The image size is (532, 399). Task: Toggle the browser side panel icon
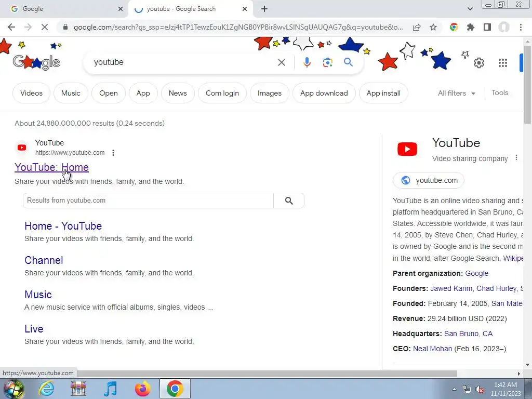(x=487, y=27)
